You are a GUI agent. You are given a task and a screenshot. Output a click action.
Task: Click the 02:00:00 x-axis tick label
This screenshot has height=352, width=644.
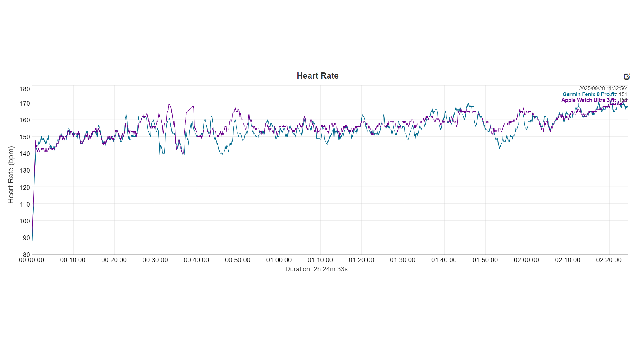point(526,260)
